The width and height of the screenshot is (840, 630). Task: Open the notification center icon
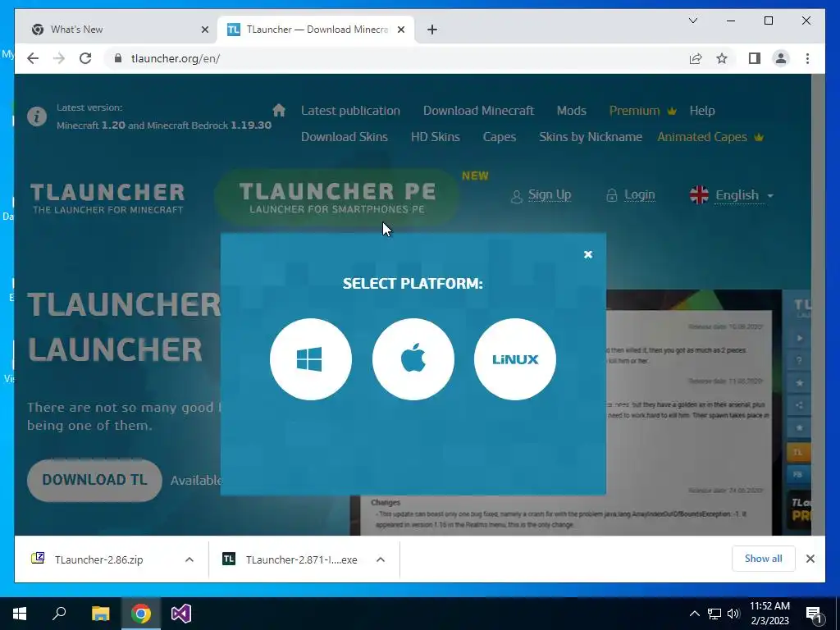tap(814, 614)
